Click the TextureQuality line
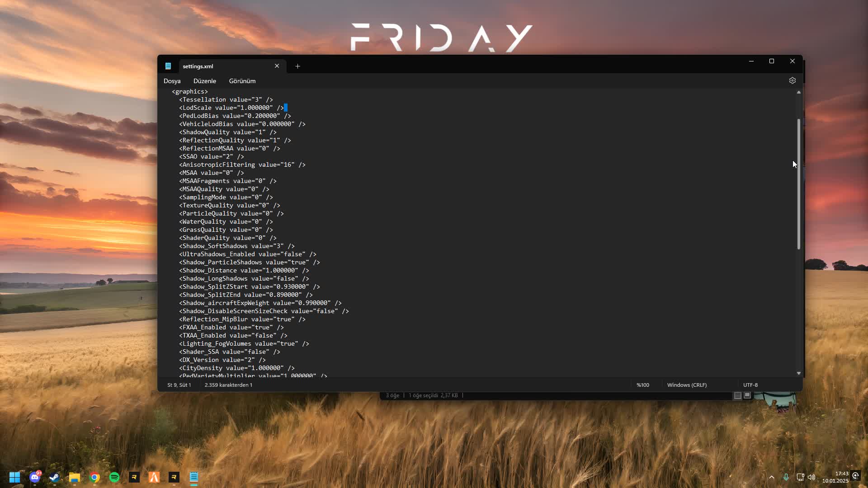 pyautogui.click(x=230, y=206)
